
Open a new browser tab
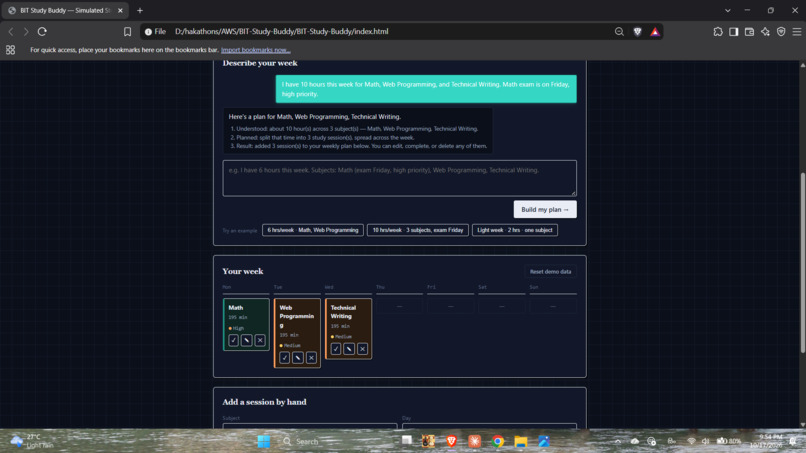coord(140,10)
